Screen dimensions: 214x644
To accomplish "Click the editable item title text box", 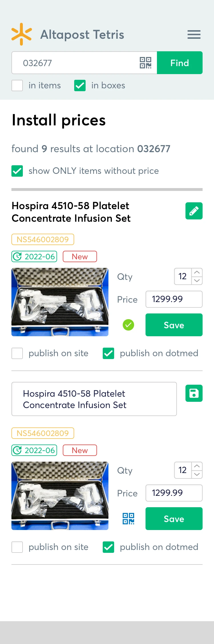I will pyautogui.click(x=94, y=399).
